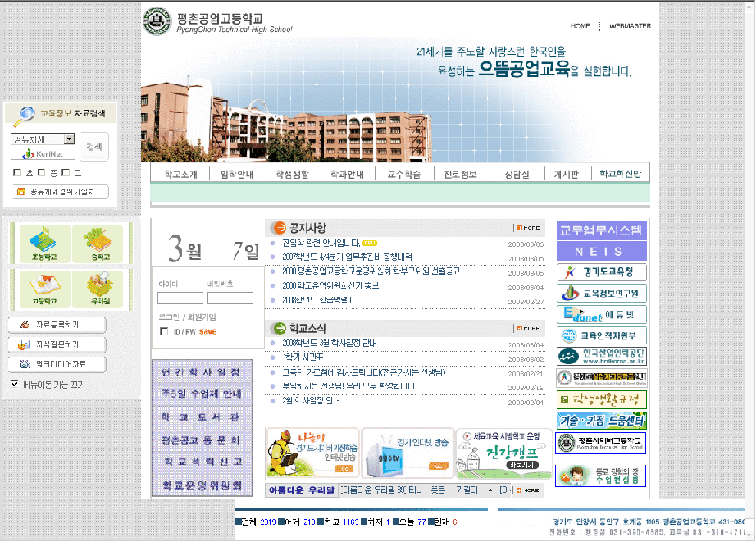The width and height of the screenshot is (756, 542).
Task: Click MORE next to 공지사항
Action: coord(527,228)
